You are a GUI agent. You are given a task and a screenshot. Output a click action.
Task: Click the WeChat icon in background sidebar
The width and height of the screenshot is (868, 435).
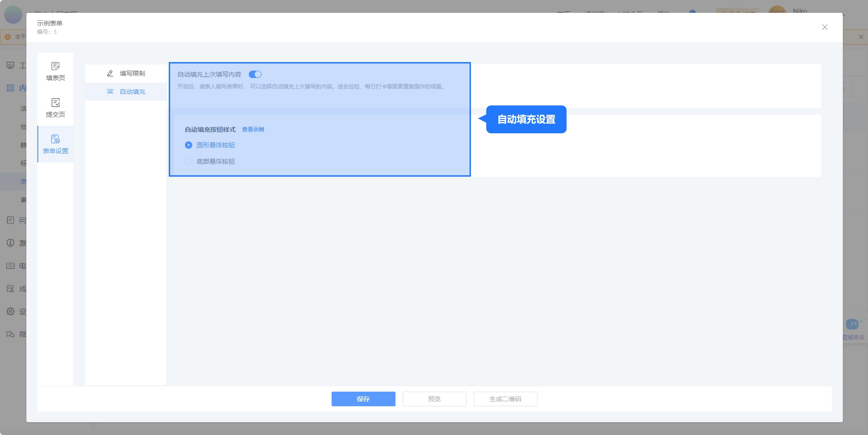[x=10, y=334]
